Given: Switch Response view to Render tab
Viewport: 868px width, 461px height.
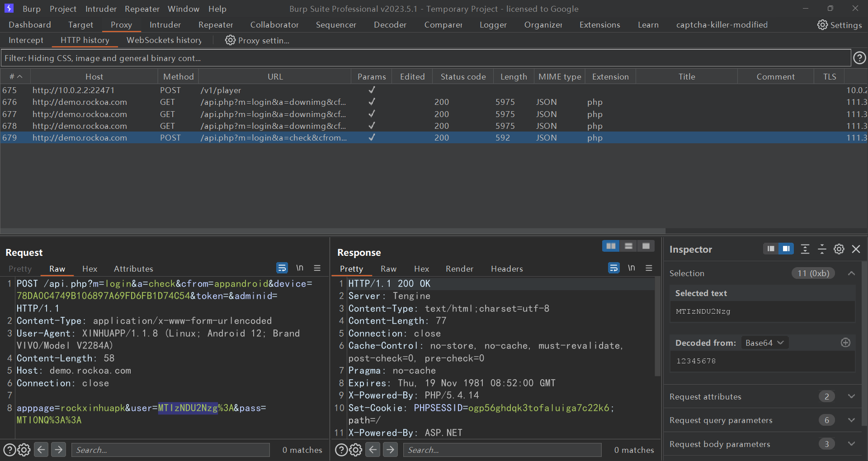Looking at the screenshot, I should [x=459, y=268].
